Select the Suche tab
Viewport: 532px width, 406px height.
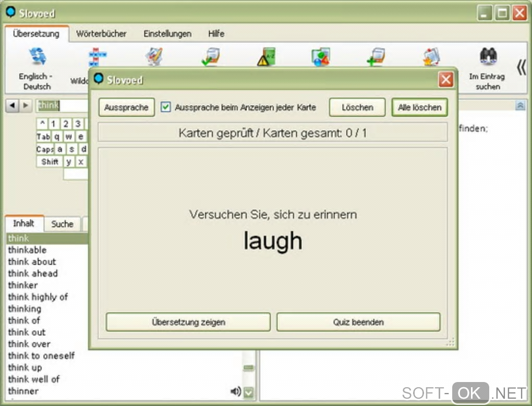(63, 224)
